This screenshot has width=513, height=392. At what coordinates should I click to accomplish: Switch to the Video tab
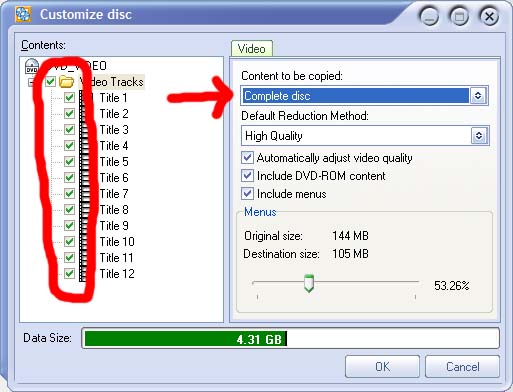click(x=252, y=49)
